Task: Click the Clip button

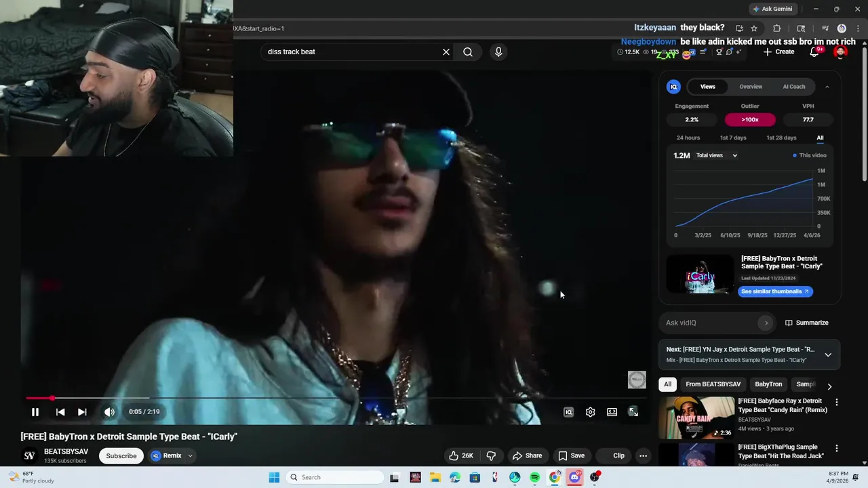Action: [x=612, y=455]
